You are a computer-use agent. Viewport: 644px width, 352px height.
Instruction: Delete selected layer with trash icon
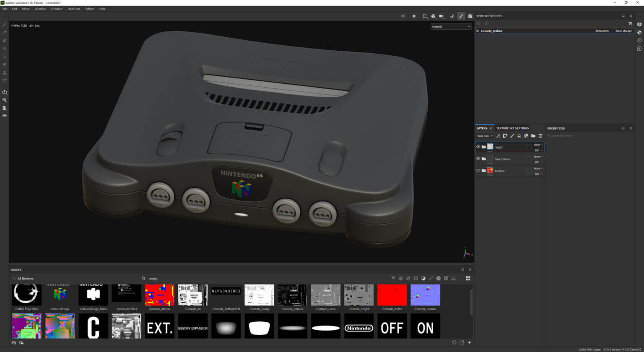point(540,136)
